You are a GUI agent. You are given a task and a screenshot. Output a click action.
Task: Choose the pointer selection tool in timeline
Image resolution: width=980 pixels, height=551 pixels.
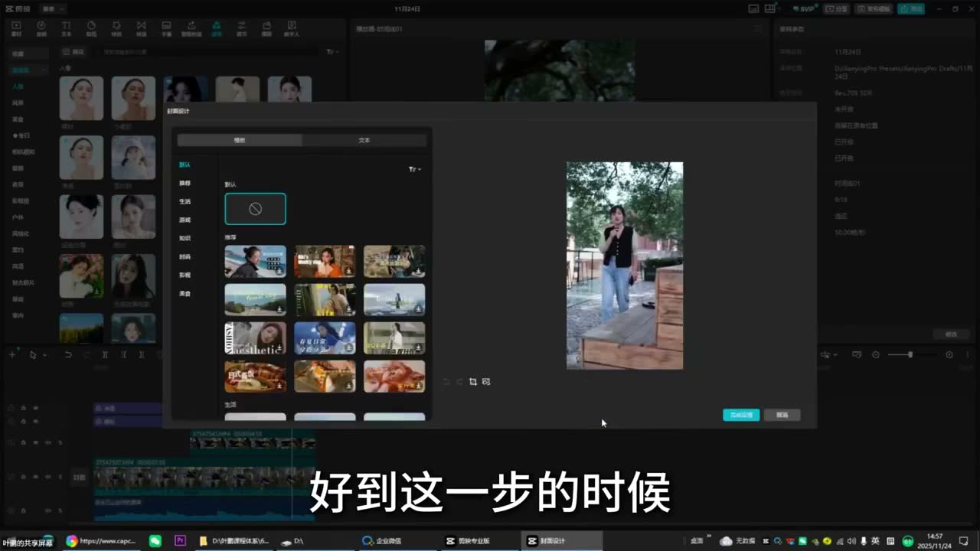pyautogui.click(x=33, y=355)
